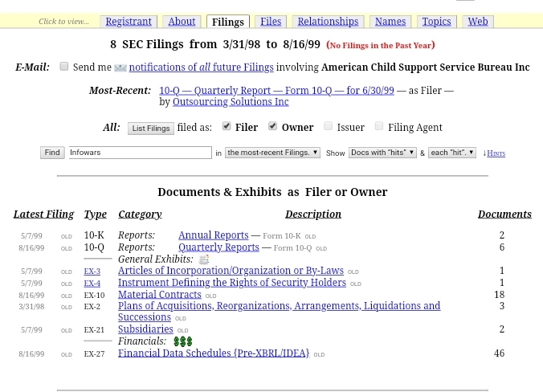Viewport: 543px width, 392px height.
Task: Click the List Filings button
Action: (x=151, y=129)
